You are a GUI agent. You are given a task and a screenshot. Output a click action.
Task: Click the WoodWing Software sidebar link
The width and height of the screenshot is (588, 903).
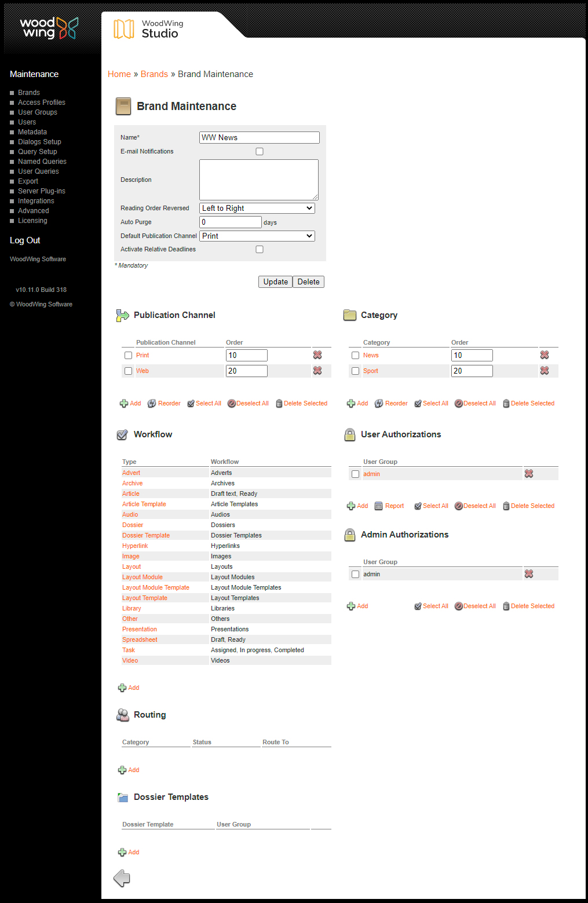(x=38, y=259)
